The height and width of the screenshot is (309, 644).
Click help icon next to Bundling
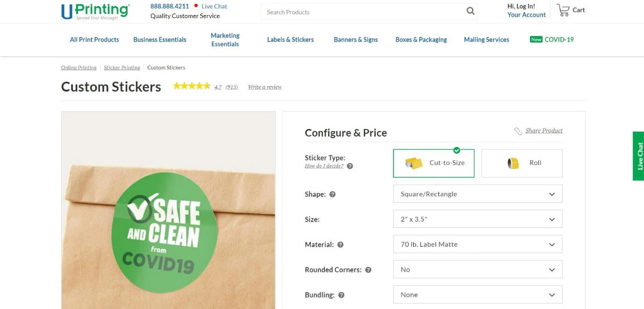(x=341, y=295)
